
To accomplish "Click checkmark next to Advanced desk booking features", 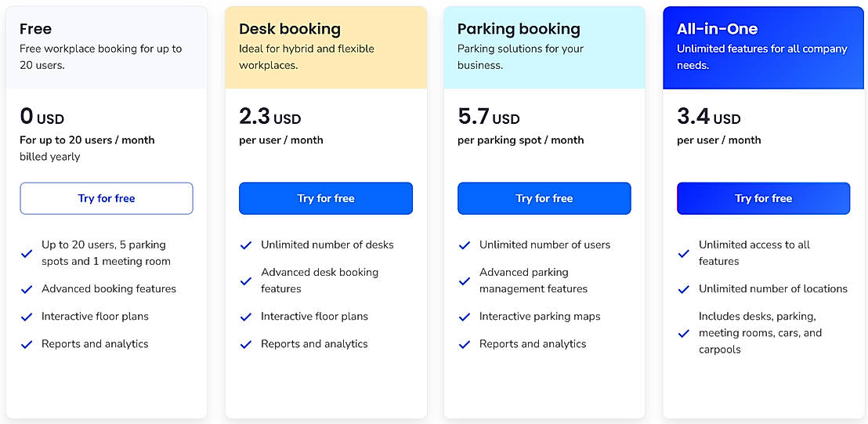I will 246,281.
